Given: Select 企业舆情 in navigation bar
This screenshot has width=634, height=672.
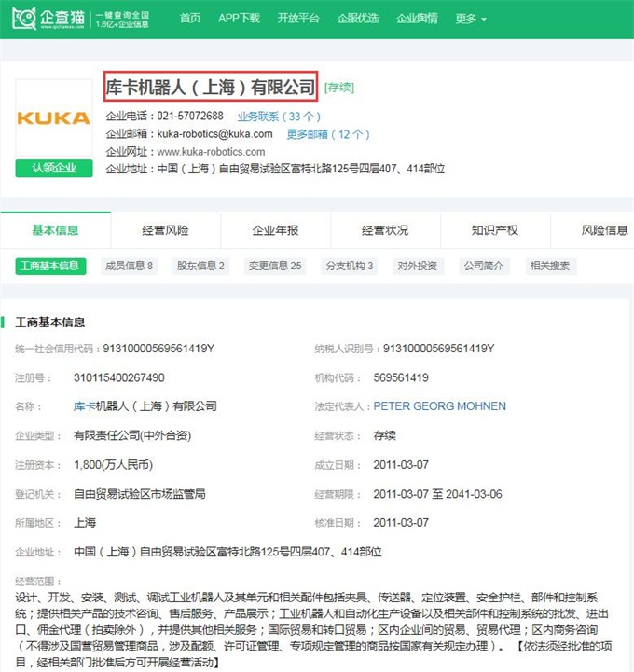Looking at the screenshot, I should pos(417,19).
